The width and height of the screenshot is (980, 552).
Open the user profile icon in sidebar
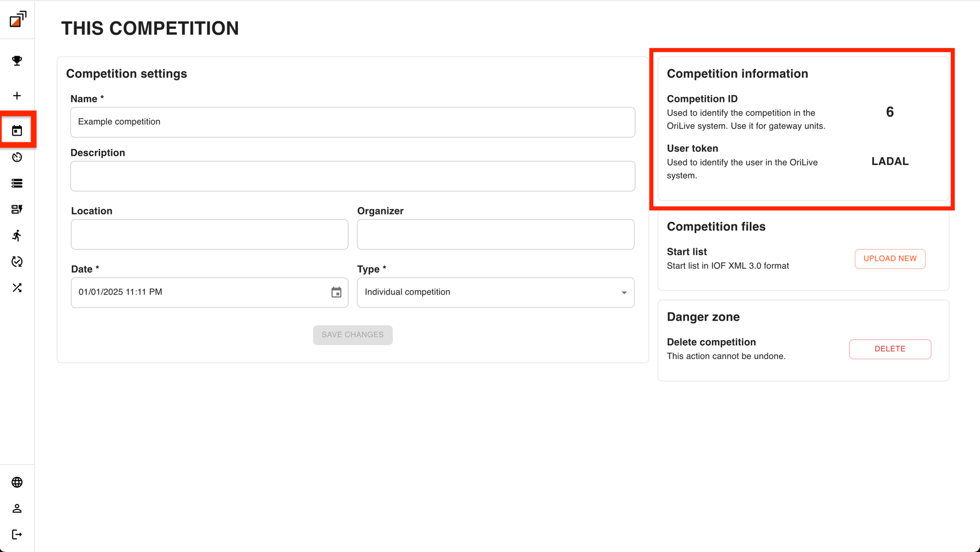17,508
